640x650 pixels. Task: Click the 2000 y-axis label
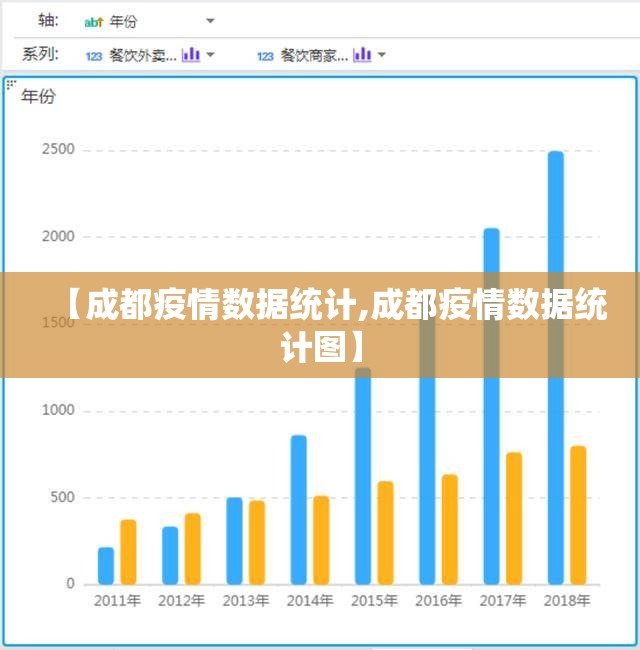(x=58, y=236)
